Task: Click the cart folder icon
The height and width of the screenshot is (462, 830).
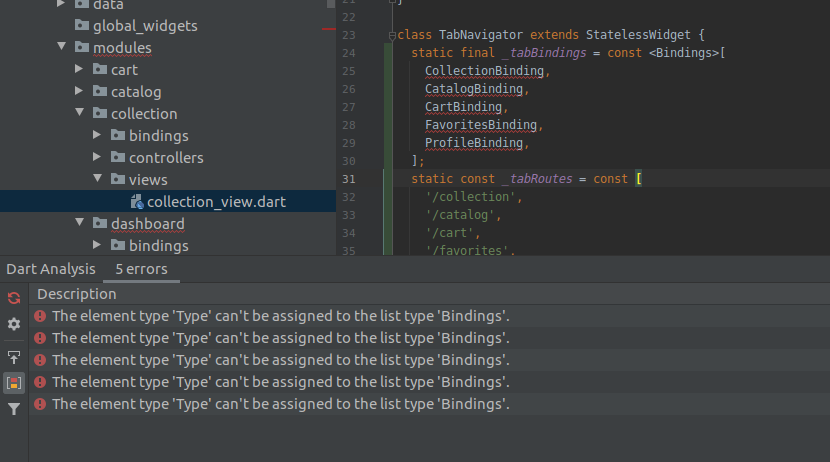Action: [100, 69]
